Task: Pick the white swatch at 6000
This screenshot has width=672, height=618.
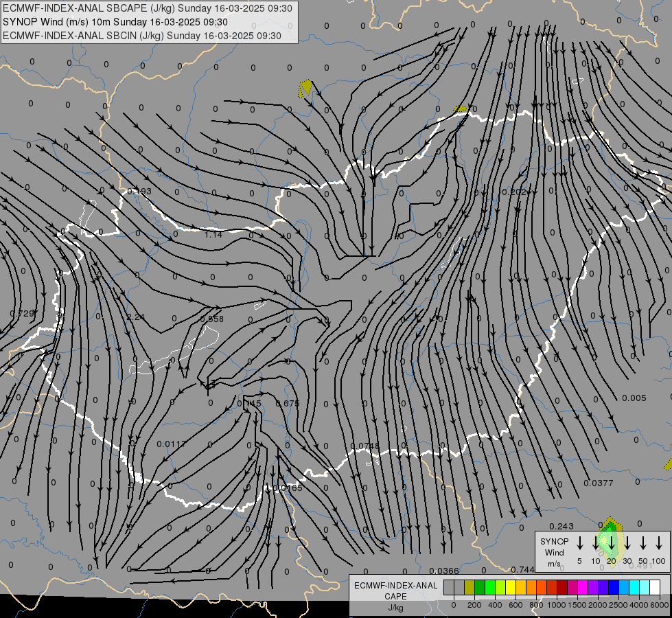Action: 655,588
